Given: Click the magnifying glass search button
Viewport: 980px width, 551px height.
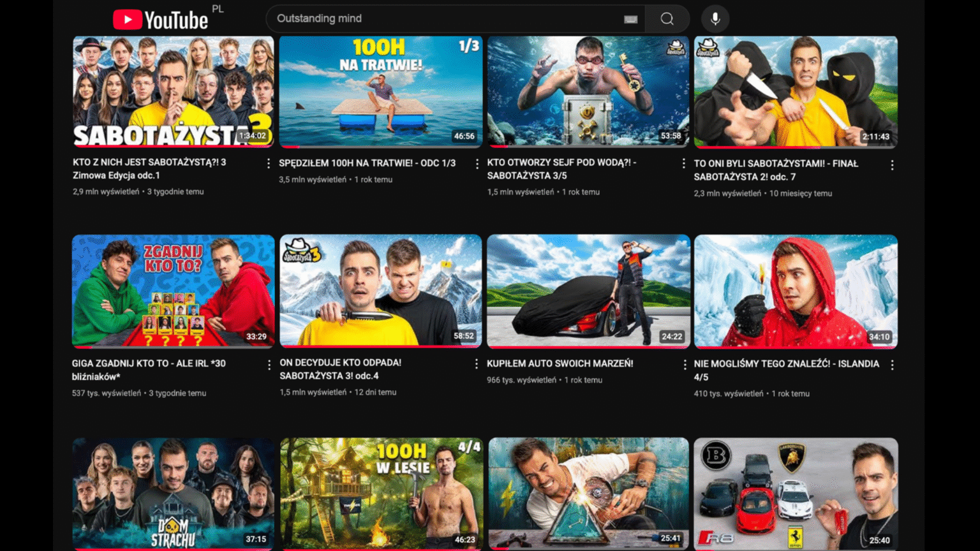Looking at the screenshot, I should click(667, 19).
